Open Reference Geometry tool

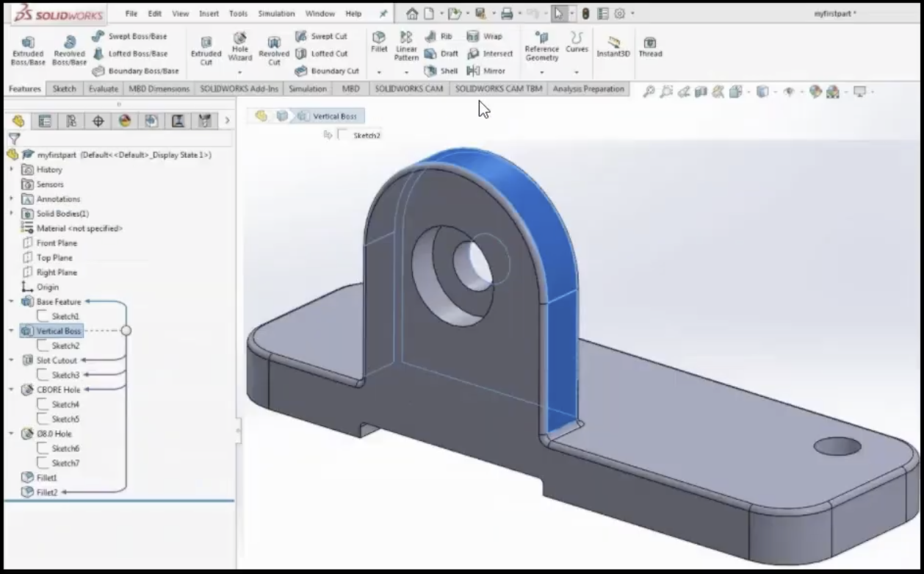542,46
